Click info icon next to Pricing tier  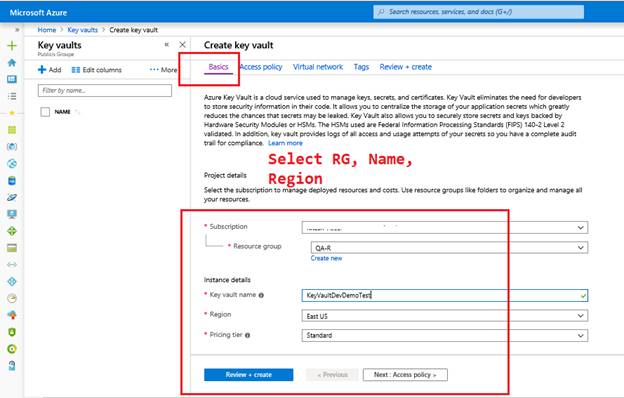[248, 335]
